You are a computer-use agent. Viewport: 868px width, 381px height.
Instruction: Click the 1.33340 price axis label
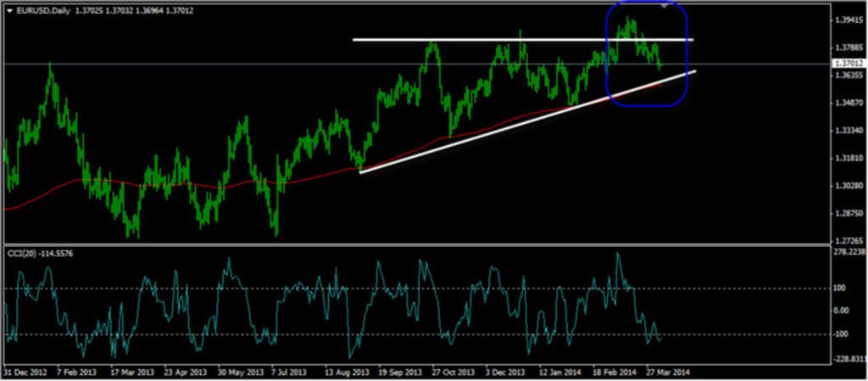[848, 131]
